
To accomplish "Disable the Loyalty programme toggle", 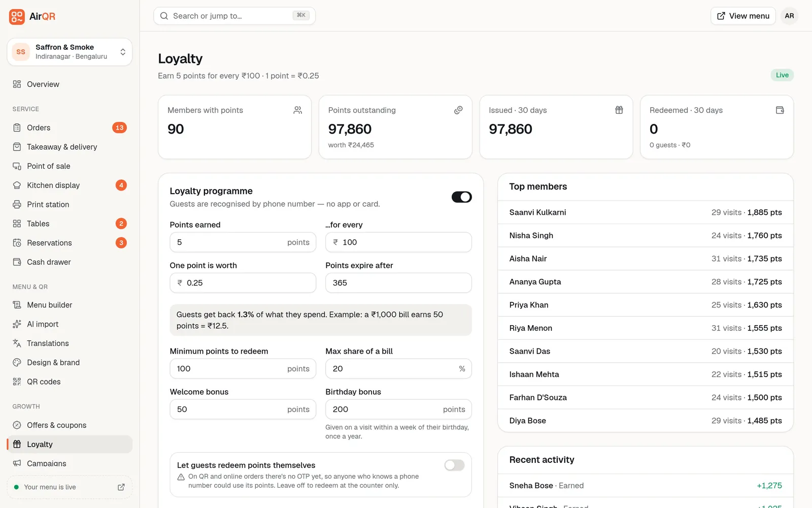I will (x=462, y=197).
